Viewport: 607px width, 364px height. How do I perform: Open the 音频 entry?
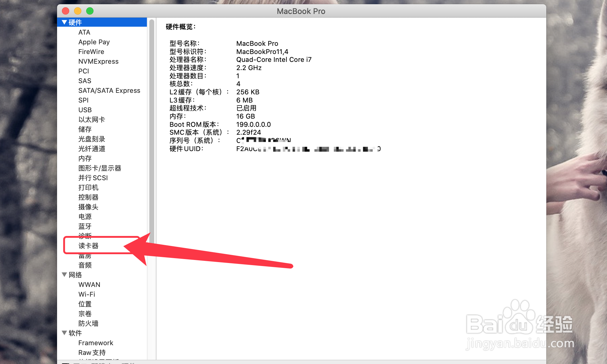point(85,265)
